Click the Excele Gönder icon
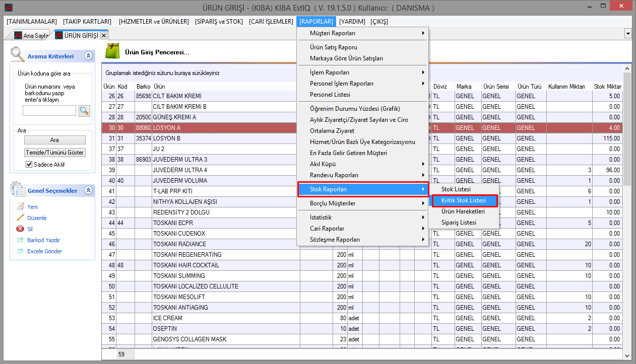Image resolution: width=636 pixels, height=364 pixels. [20, 251]
